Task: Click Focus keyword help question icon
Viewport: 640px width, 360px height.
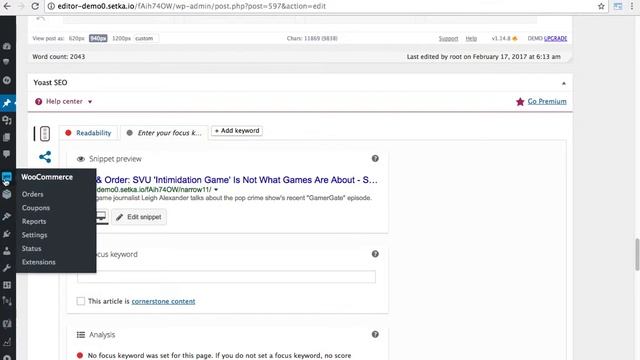Action: (375, 254)
